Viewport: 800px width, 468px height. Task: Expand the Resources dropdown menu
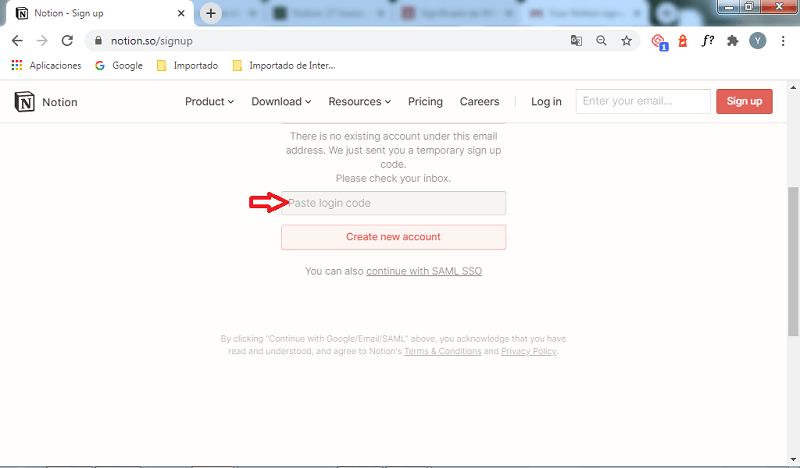pos(360,102)
